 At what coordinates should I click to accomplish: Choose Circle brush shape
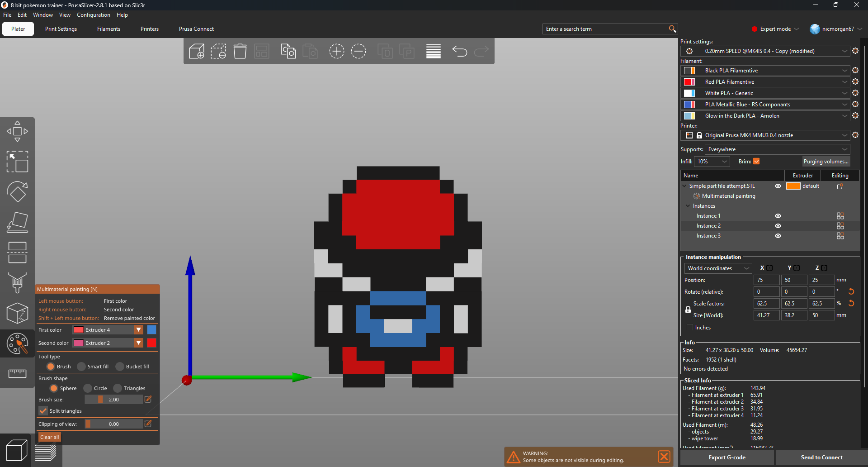[x=88, y=388]
